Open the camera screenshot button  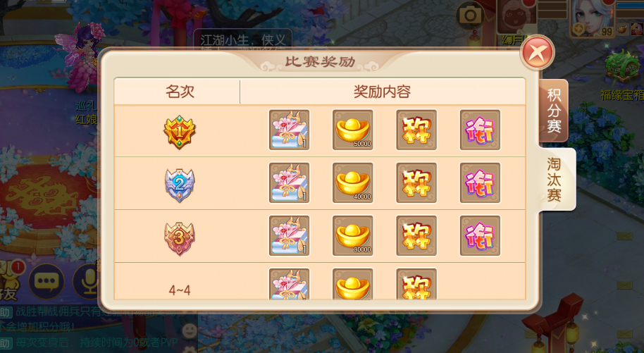pyautogui.click(x=470, y=16)
